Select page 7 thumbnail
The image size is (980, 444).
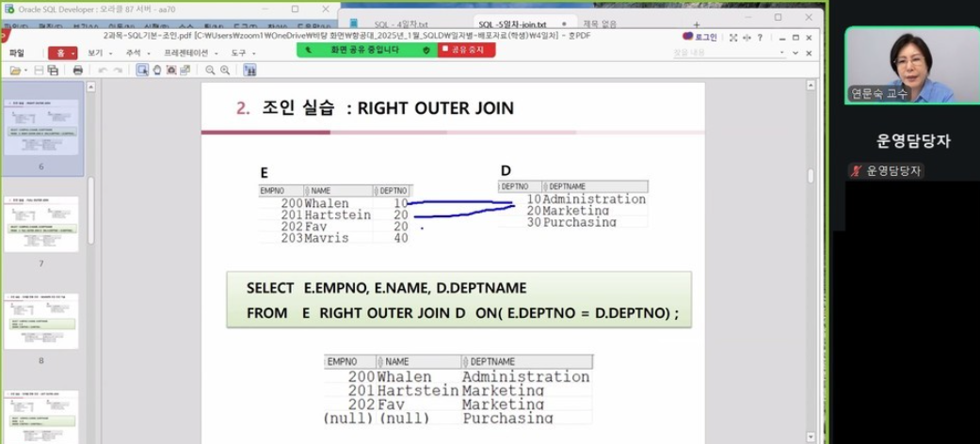tap(41, 224)
